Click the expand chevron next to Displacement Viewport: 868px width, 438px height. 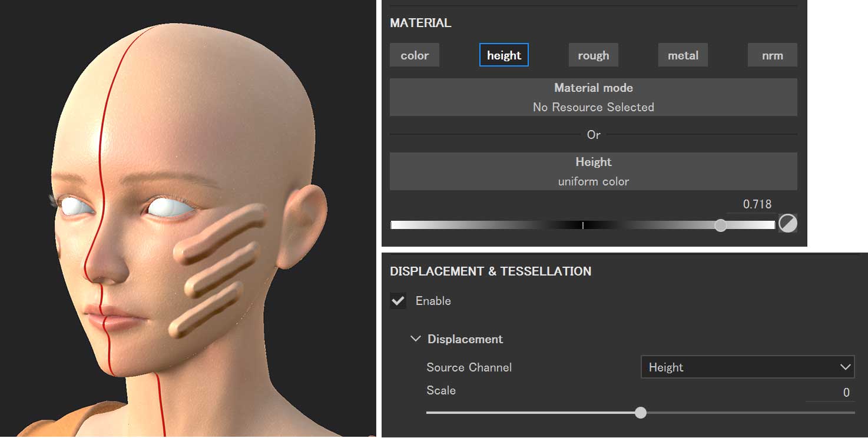416,339
